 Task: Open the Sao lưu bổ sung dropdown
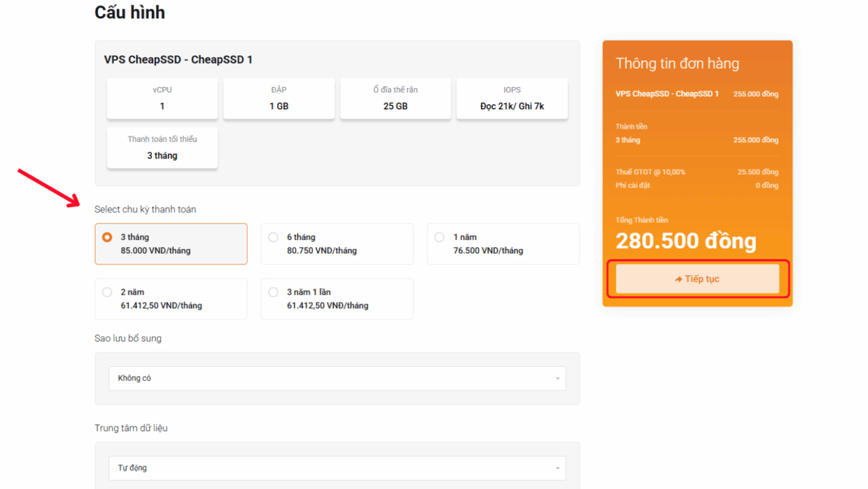pyautogui.click(x=337, y=377)
